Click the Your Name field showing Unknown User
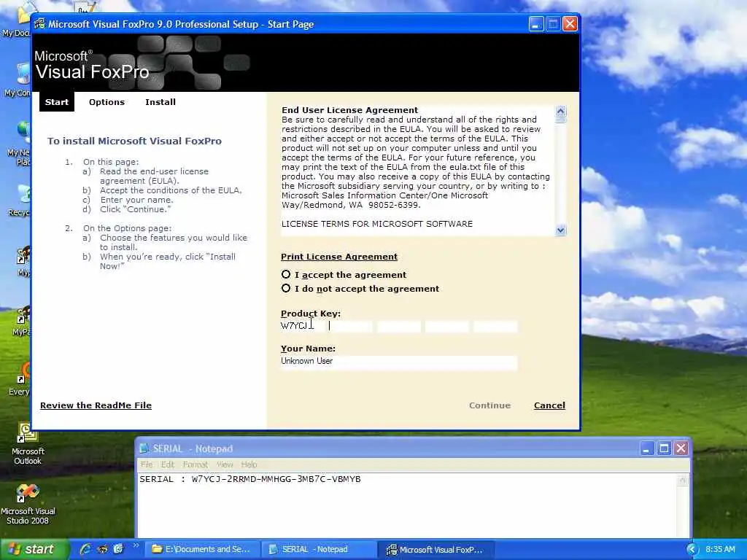The image size is (747, 560). click(x=399, y=362)
